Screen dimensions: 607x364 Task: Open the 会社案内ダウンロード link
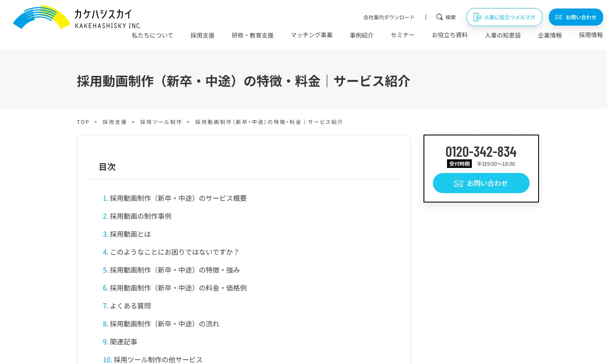(x=389, y=18)
